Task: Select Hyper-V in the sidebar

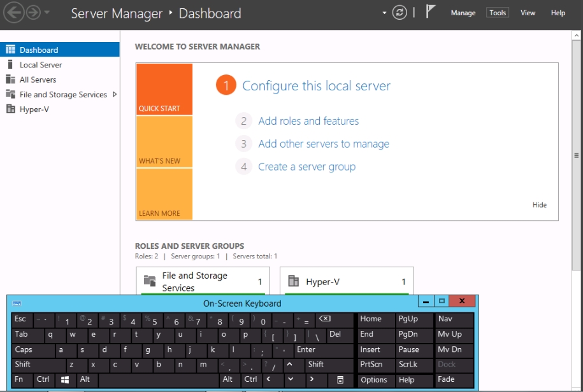Action: 60,109
